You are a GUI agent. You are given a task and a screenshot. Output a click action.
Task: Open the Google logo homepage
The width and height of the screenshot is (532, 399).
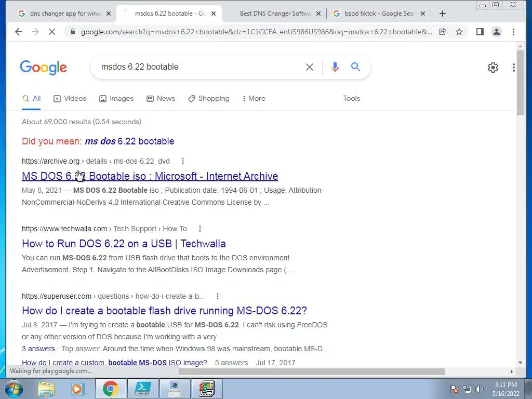point(44,68)
